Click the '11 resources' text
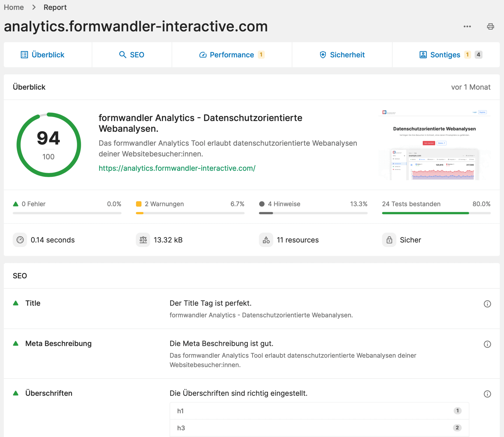The width and height of the screenshot is (504, 437). click(298, 240)
